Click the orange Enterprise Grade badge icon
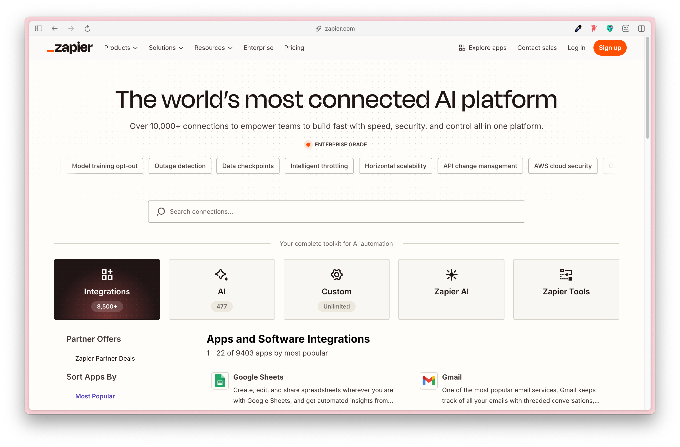 click(x=308, y=144)
